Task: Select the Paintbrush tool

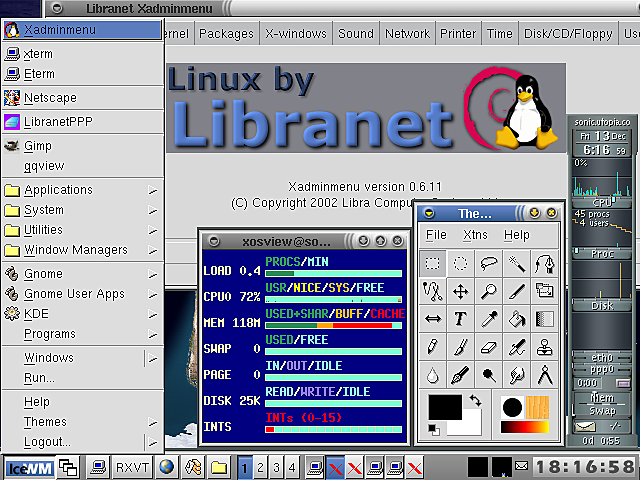Action: 460,347
